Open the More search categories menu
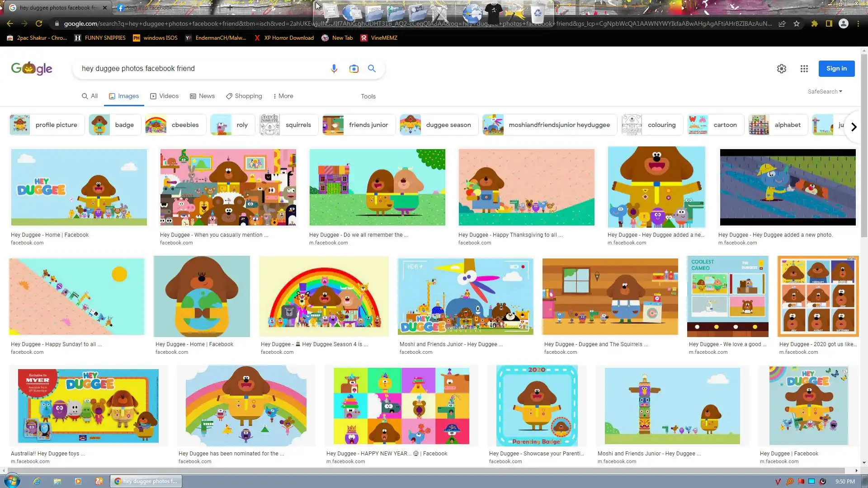 pyautogui.click(x=283, y=96)
